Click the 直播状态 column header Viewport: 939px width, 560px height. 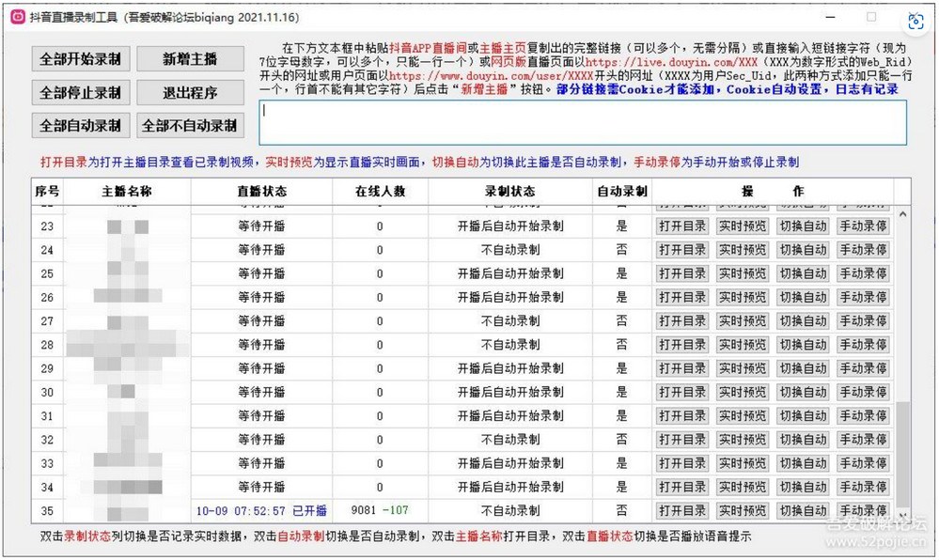tap(261, 192)
